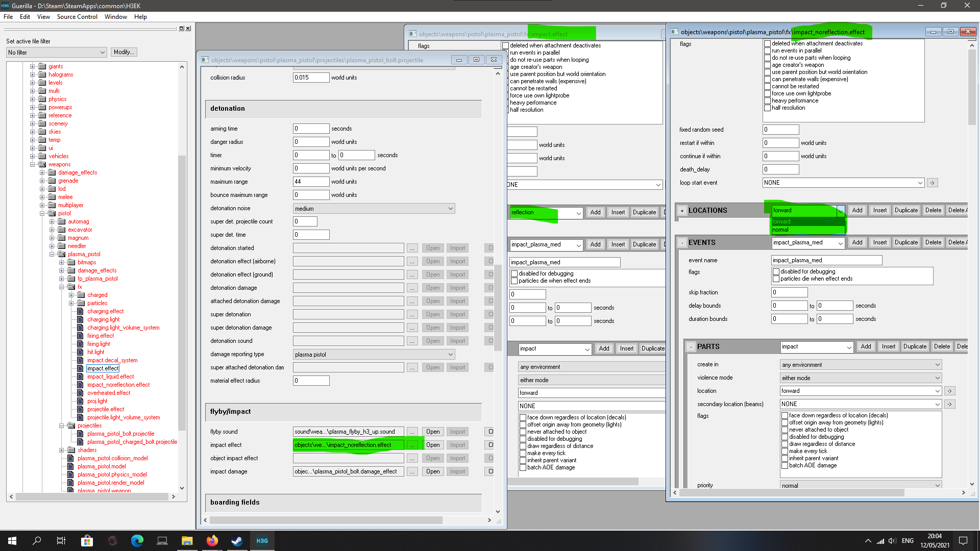This screenshot has height=551, width=980.
Task: Collapse the weapons folder in the tree
Action: click(x=33, y=164)
